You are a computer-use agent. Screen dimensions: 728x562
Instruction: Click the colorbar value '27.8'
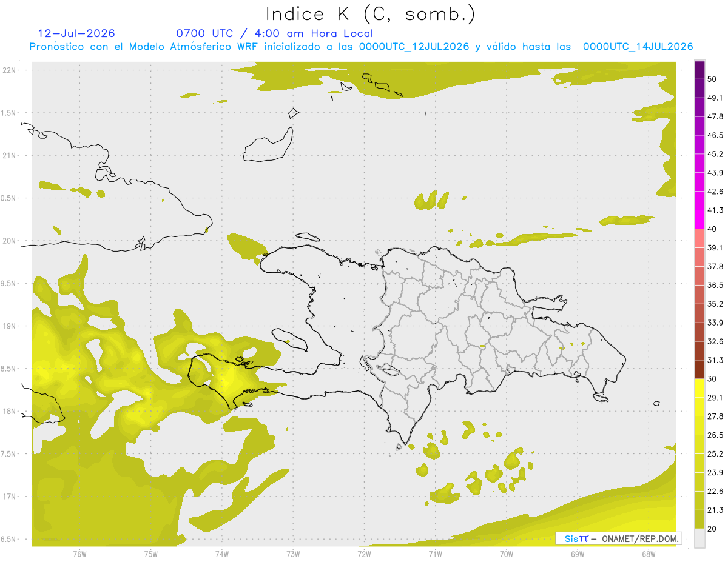tap(715, 416)
